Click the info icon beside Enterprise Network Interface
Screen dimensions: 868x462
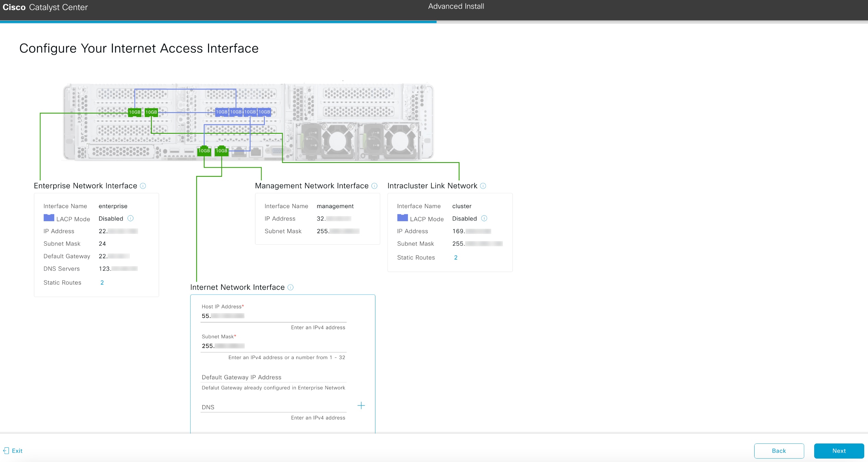coord(143,186)
